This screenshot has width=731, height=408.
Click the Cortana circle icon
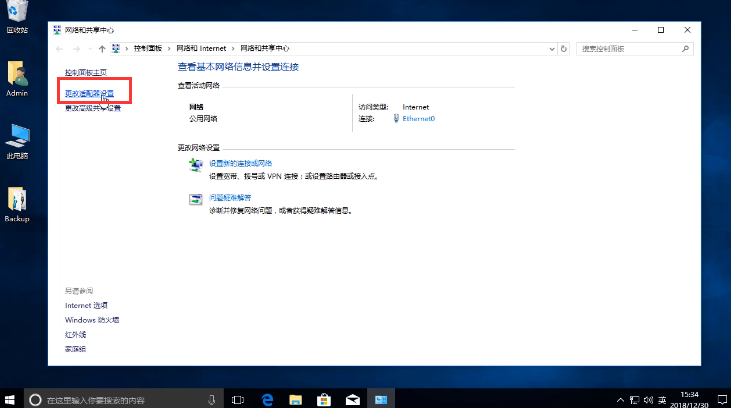tap(35, 400)
